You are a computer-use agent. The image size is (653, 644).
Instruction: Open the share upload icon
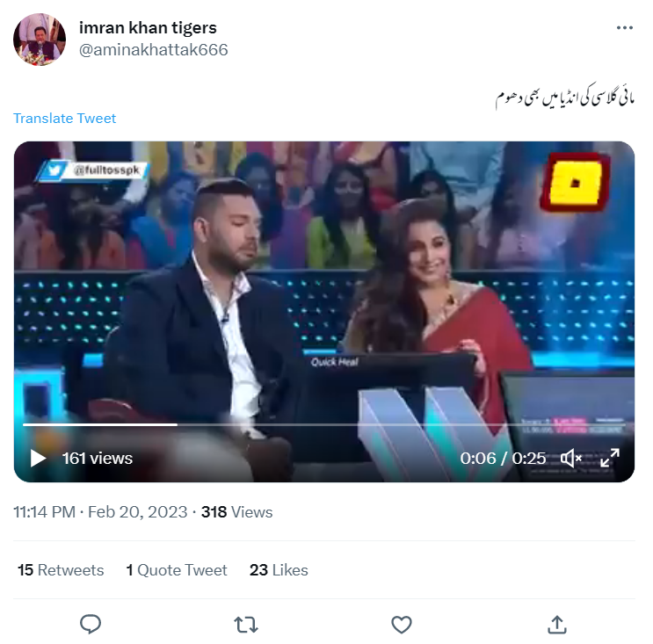pyautogui.click(x=557, y=625)
